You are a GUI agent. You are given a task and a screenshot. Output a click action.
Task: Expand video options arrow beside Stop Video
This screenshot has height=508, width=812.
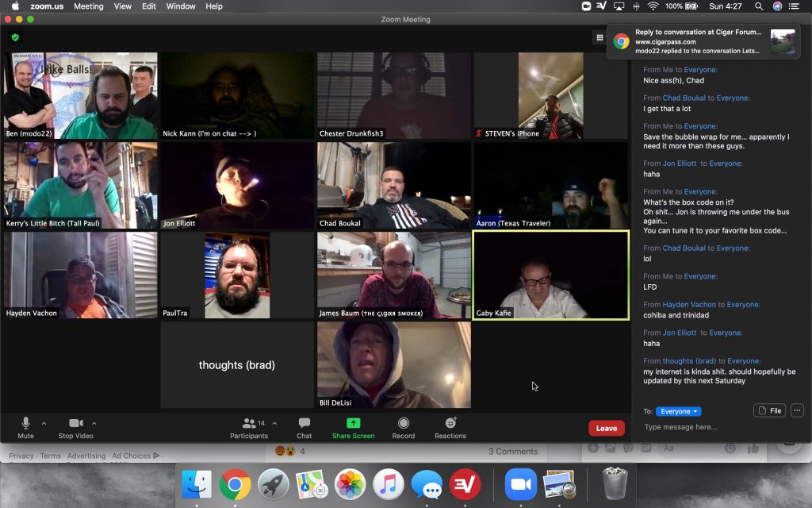pos(94,423)
